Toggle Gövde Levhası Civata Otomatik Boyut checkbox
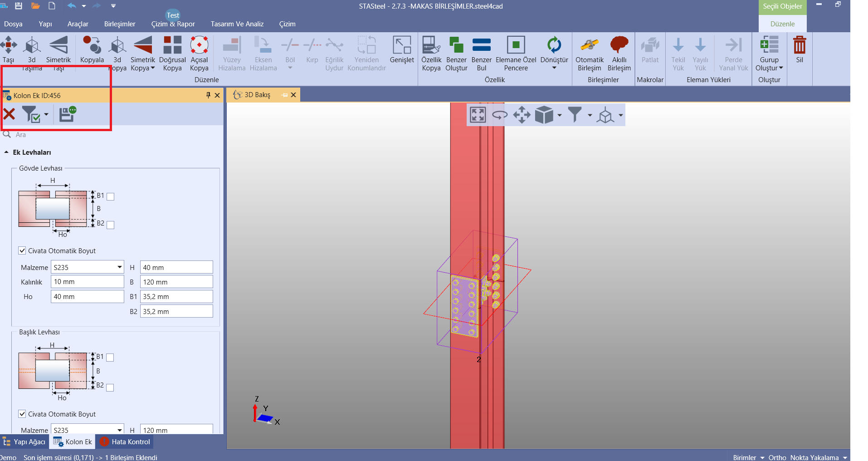868x461 pixels. (22, 250)
